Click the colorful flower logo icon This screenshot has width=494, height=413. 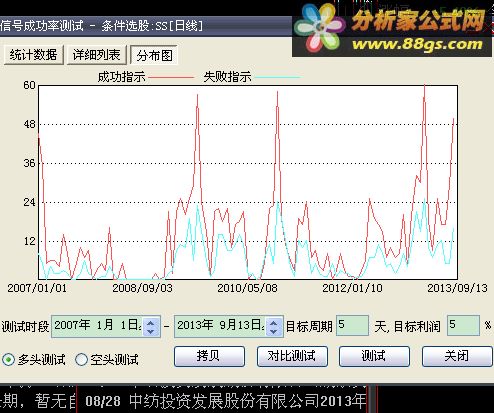tap(320, 28)
